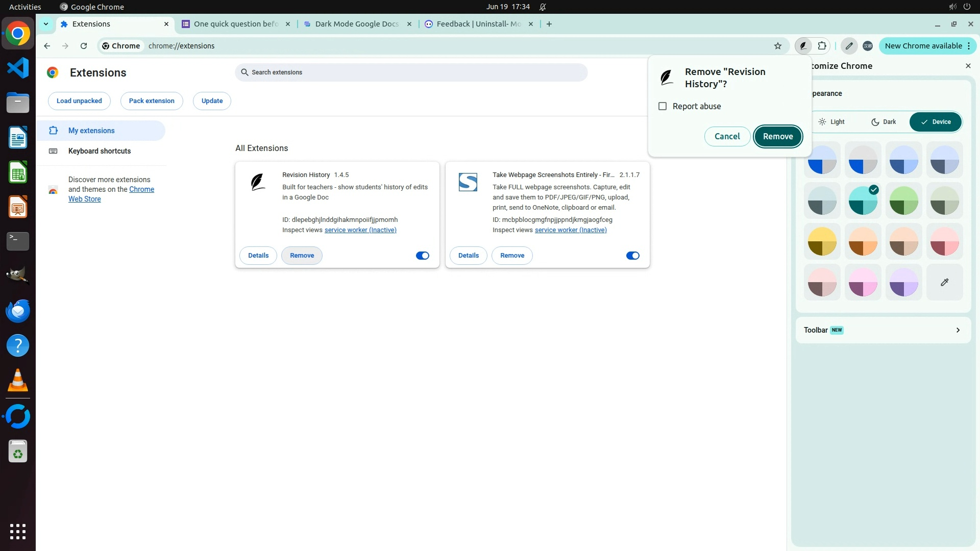The height and width of the screenshot is (551, 980).
Task: Open Keyboard shortcuts in the sidebar
Action: (x=99, y=151)
